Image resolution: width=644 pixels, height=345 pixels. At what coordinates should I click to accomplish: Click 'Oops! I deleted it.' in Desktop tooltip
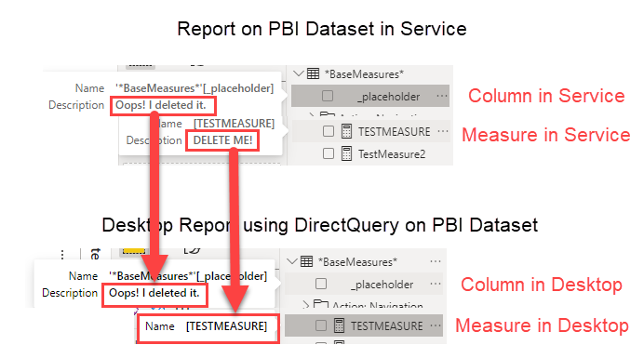154,293
